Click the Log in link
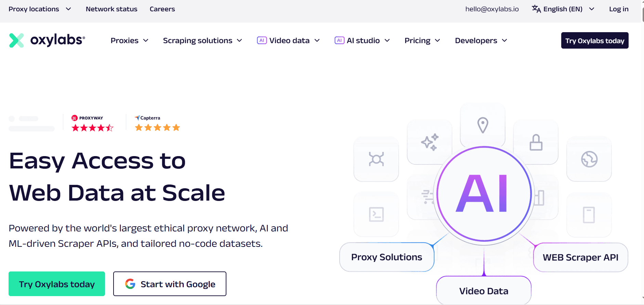 (x=619, y=9)
